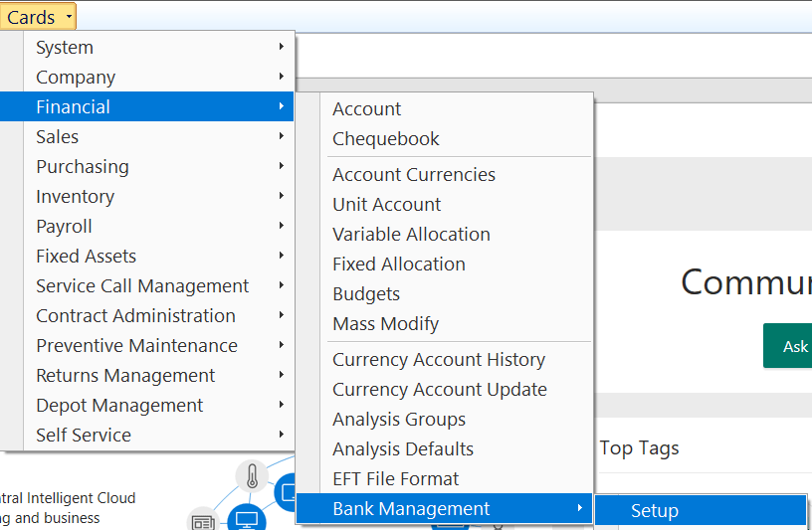
Task: Click Account in Financial submenu
Action: (x=367, y=109)
